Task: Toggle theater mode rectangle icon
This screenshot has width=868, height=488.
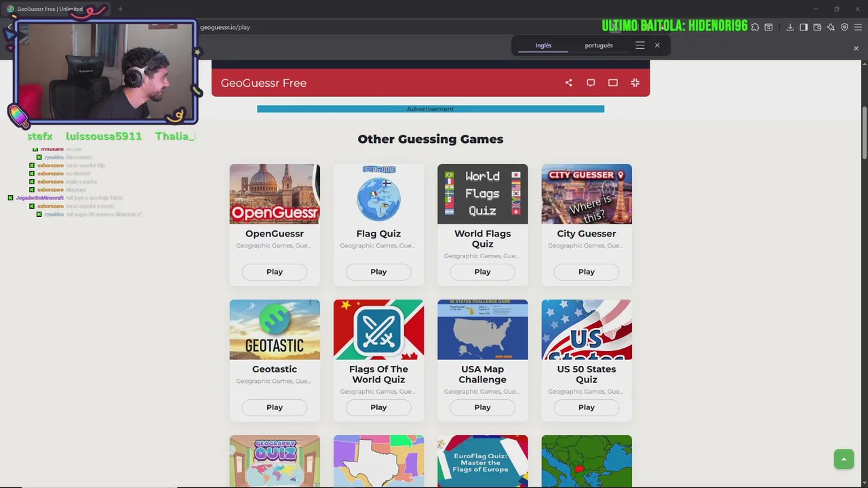Action: pos(613,83)
